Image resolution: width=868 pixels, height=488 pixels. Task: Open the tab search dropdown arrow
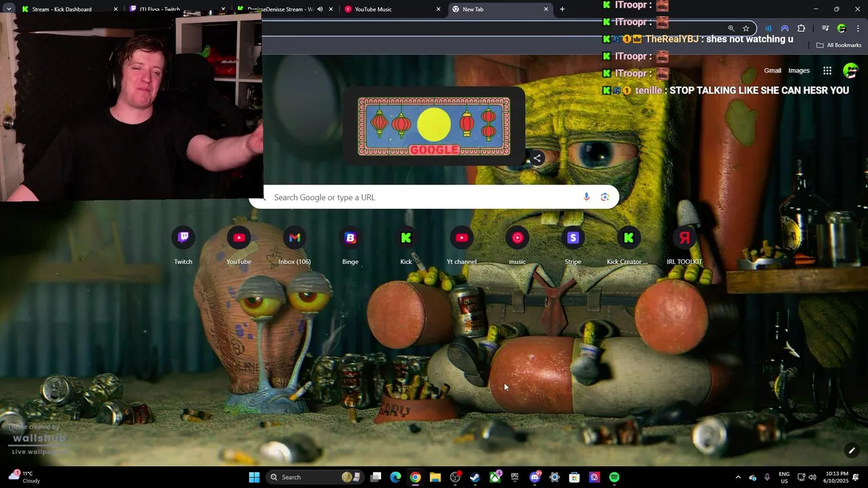click(8, 9)
